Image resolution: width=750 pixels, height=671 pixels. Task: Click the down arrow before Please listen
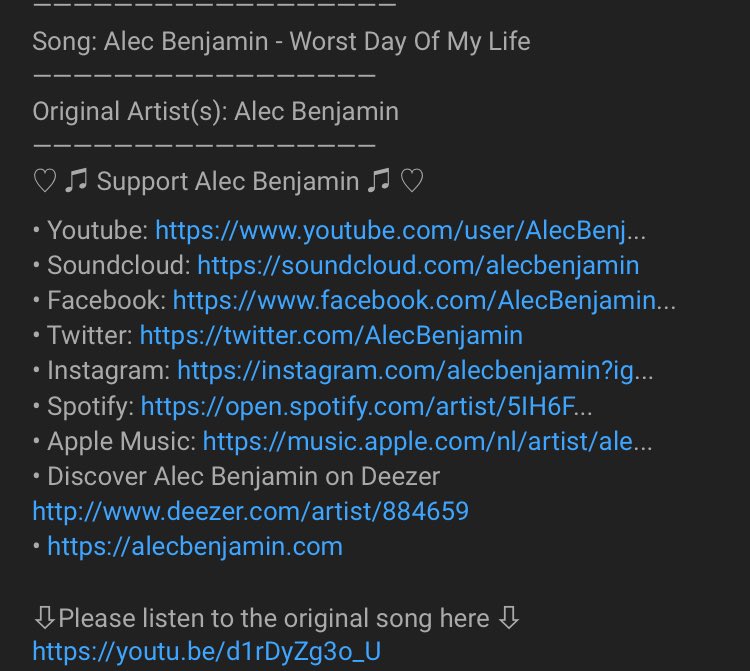(45, 618)
